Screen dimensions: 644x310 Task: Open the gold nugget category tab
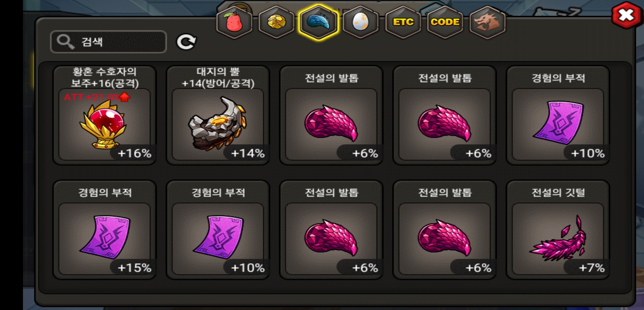[x=276, y=22]
